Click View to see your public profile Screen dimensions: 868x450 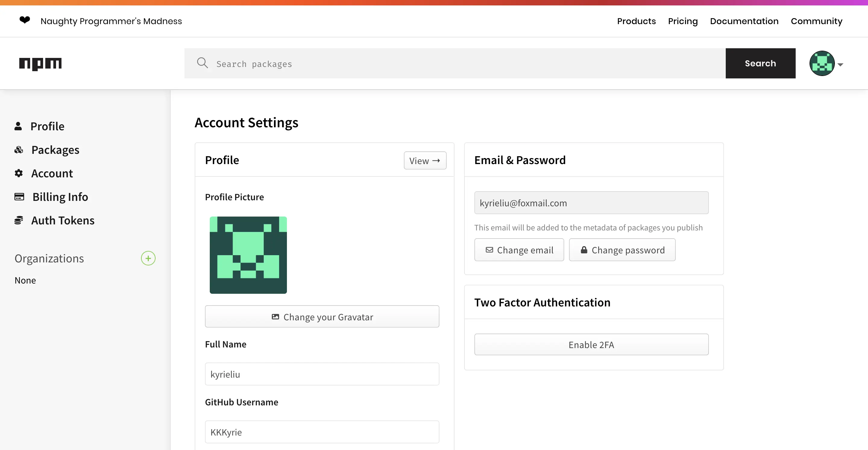pos(425,161)
